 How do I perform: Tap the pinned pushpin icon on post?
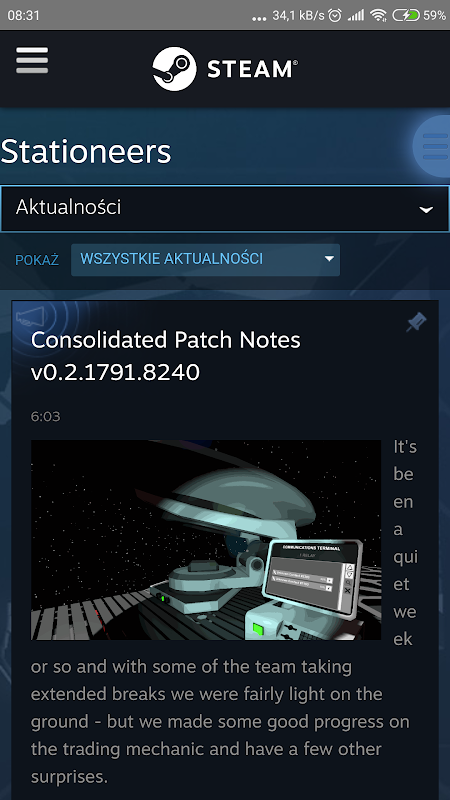point(417,322)
